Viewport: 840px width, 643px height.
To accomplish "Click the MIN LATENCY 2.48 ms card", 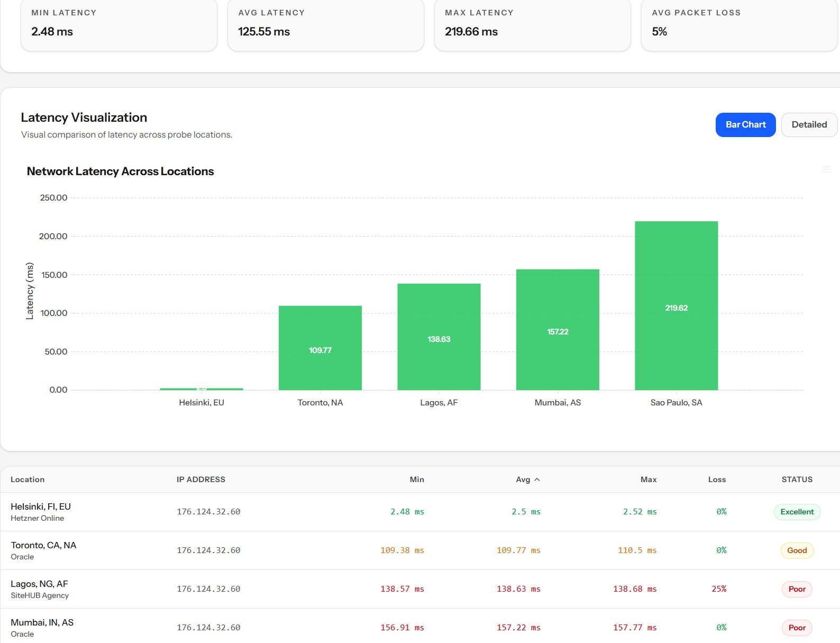I will point(119,25).
